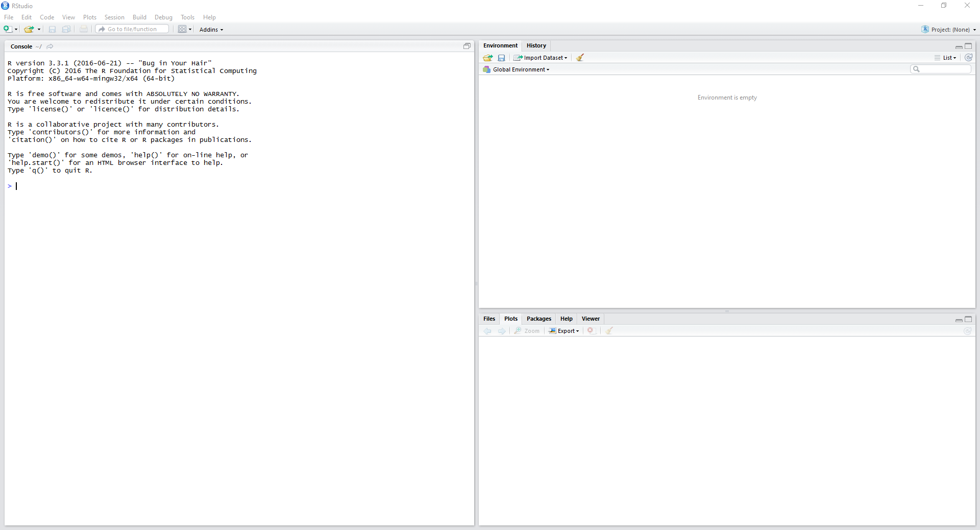Maximize the Plots pane

point(968,320)
